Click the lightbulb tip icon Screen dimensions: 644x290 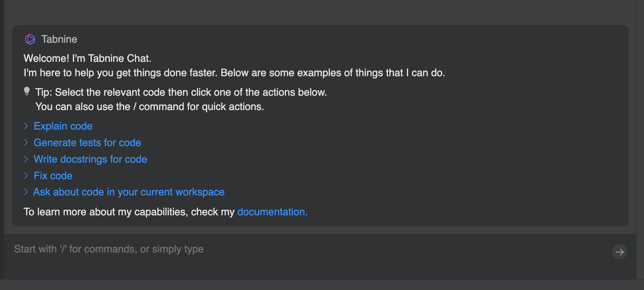tap(27, 91)
